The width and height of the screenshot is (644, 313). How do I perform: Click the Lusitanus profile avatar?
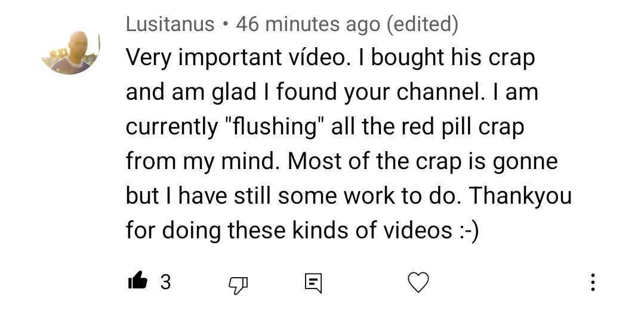(x=70, y=53)
